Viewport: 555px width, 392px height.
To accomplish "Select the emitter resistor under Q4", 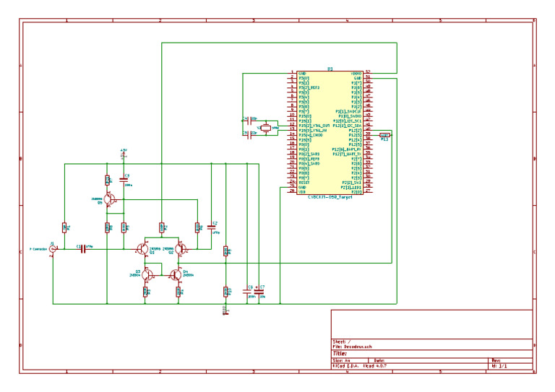I will [178, 292].
